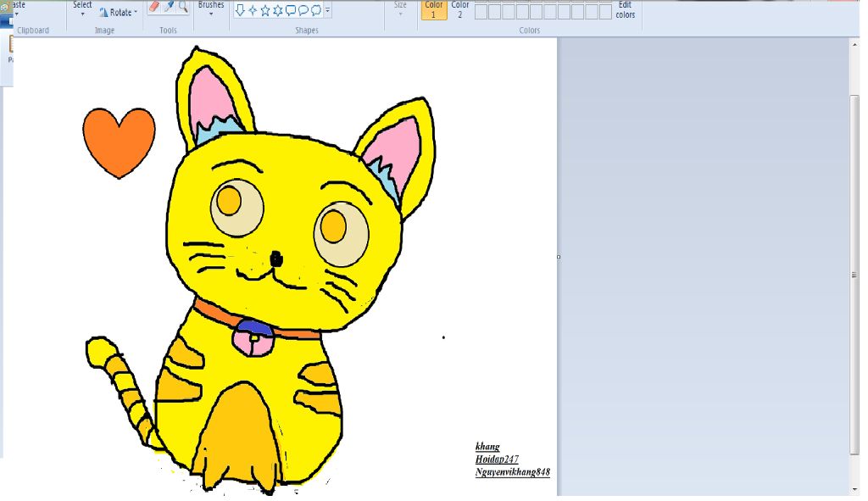Select the Magnifier zoom tool
The height and width of the screenshot is (501, 868).
(183, 6)
